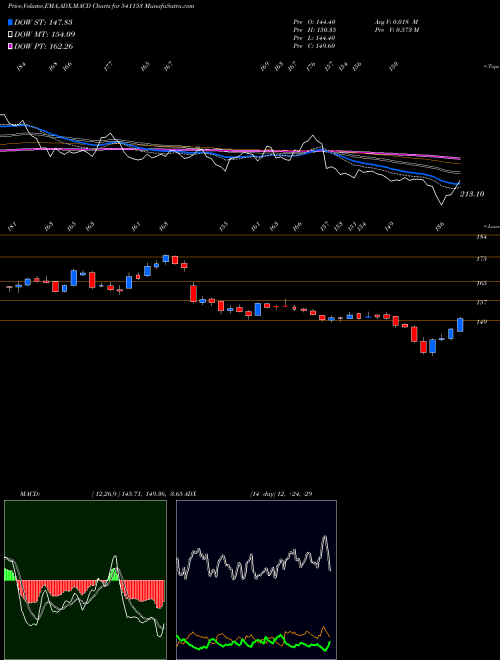Click the blue DOW ST legend swatch
Viewport: 500px width, 660px height.
[x=10, y=22]
